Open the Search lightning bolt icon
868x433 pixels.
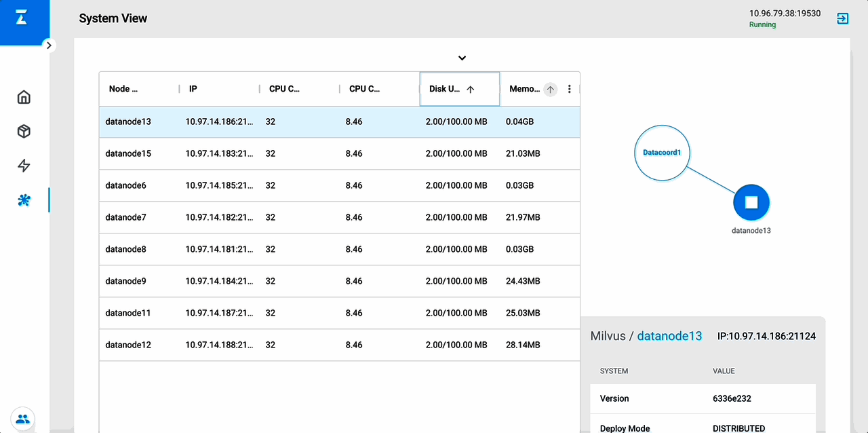coord(24,166)
